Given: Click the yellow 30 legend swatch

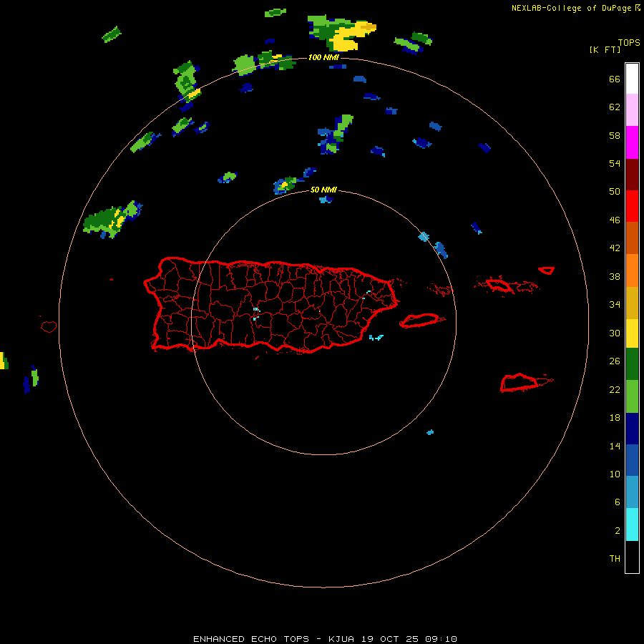Looking at the screenshot, I should tap(632, 333).
